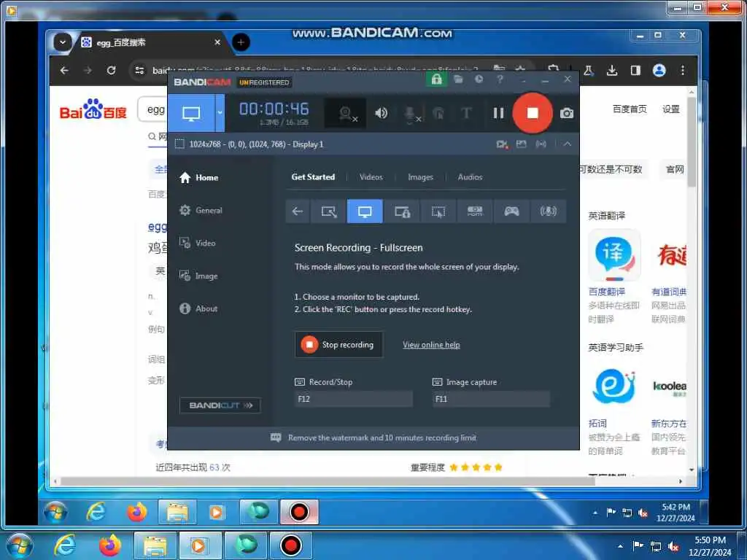The width and height of the screenshot is (747, 560).
Task: Open the recording mode dropdown arrow
Action: pyautogui.click(x=220, y=113)
